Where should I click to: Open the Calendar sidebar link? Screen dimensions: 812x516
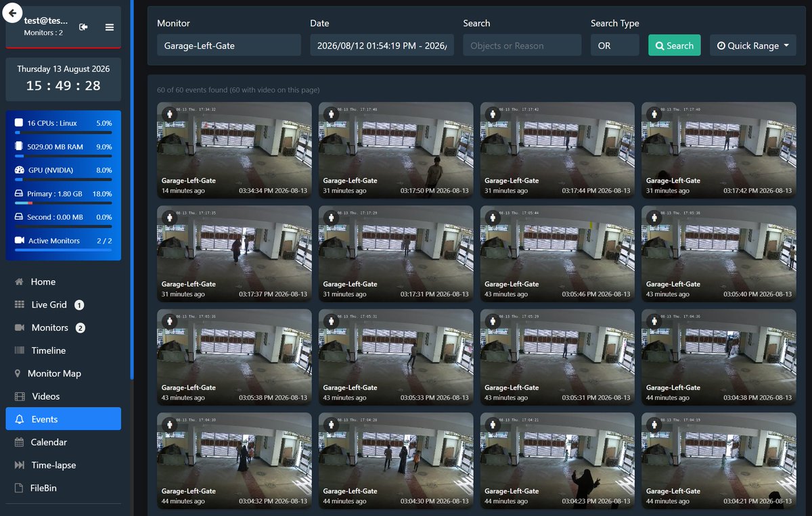(x=64, y=442)
